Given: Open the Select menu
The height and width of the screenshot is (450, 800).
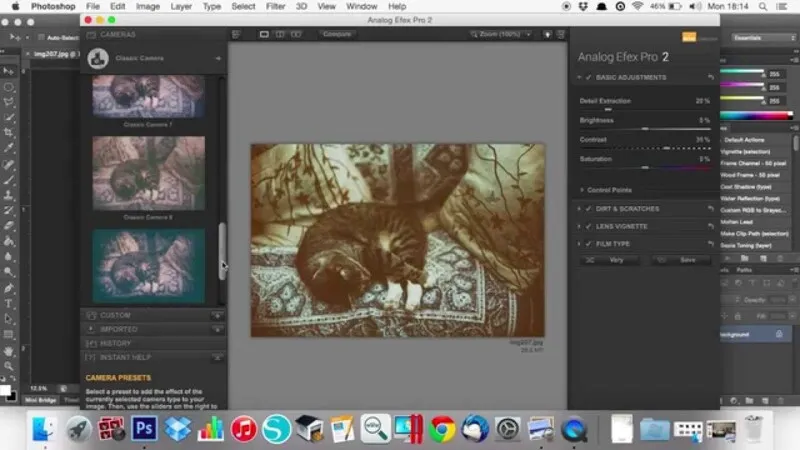Looking at the screenshot, I should coord(243,7).
